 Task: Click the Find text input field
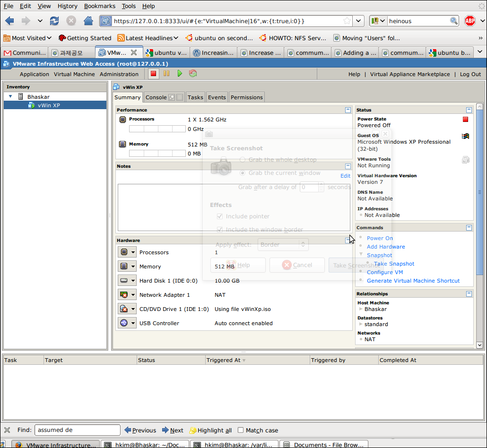(78, 430)
